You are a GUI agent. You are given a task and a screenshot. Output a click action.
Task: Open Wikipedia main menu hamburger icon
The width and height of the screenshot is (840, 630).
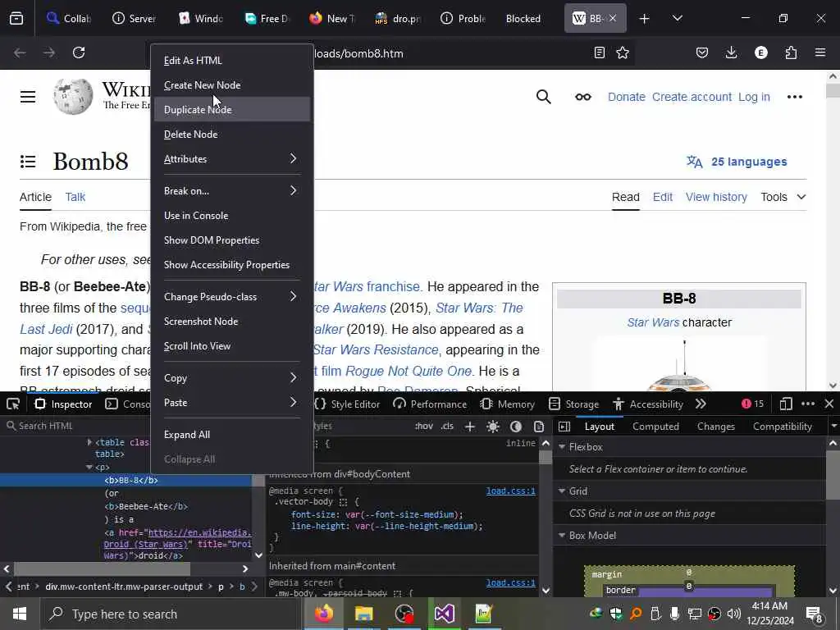(28, 97)
